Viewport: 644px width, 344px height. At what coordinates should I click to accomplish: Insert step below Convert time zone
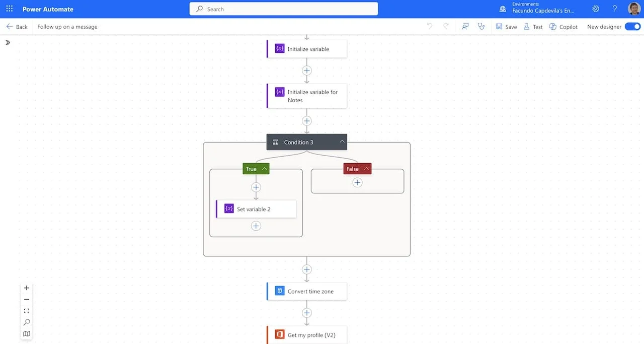point(306,313)
